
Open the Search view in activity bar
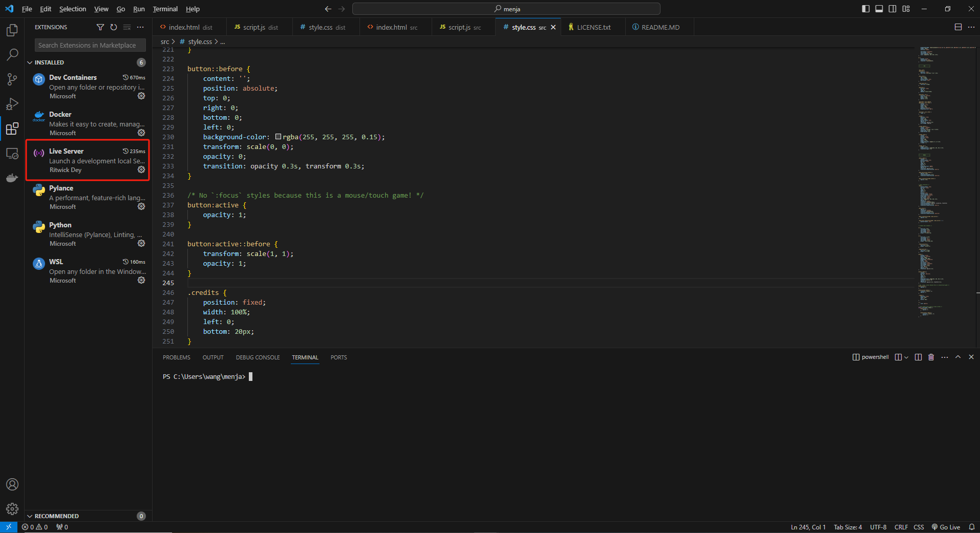pos(12,54)
